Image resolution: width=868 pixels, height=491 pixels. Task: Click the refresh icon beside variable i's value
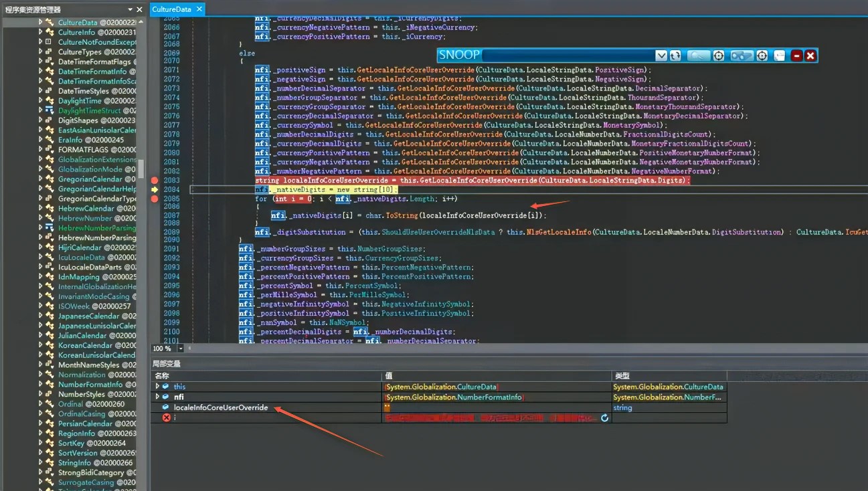604,417
